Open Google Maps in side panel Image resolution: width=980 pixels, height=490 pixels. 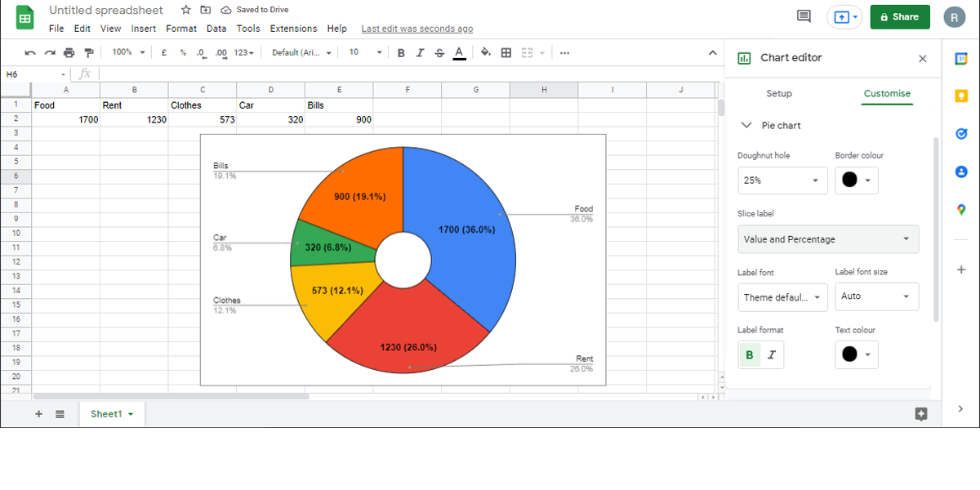tap(960, 210)
